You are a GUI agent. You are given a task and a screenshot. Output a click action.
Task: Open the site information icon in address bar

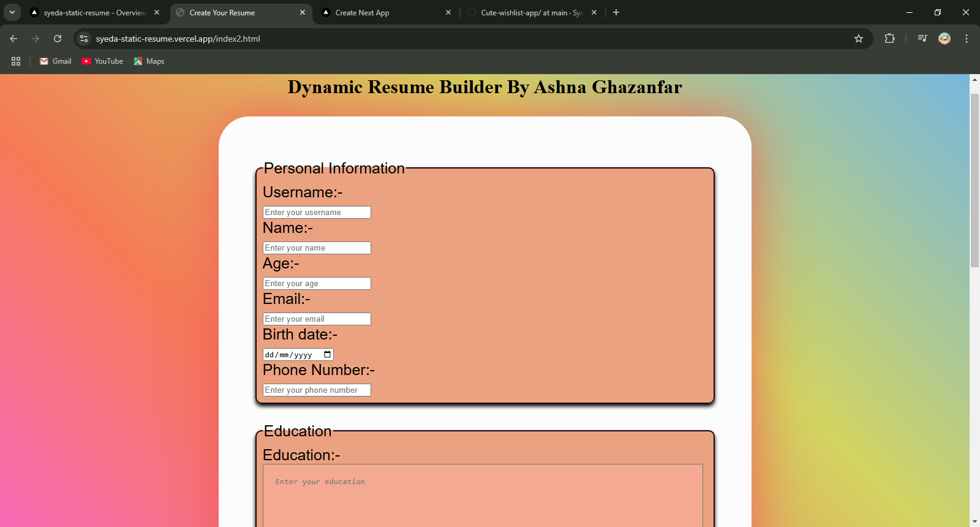(84, 39)
